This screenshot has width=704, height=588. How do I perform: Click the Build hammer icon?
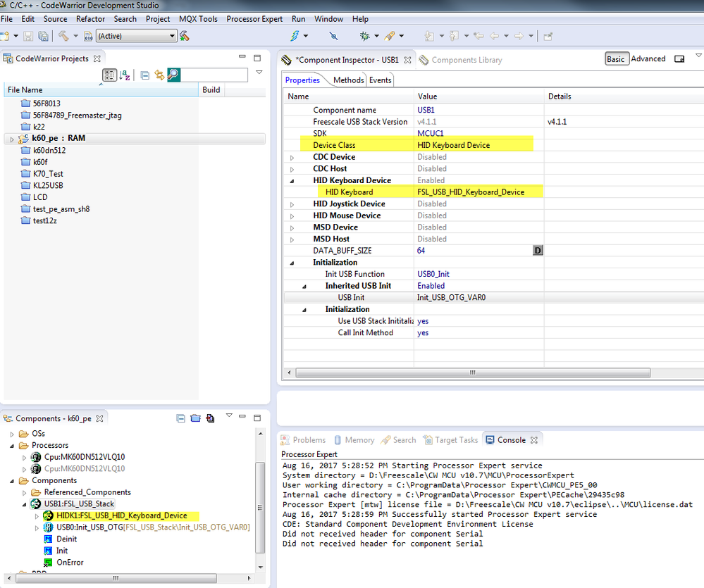tap(63, 36)
